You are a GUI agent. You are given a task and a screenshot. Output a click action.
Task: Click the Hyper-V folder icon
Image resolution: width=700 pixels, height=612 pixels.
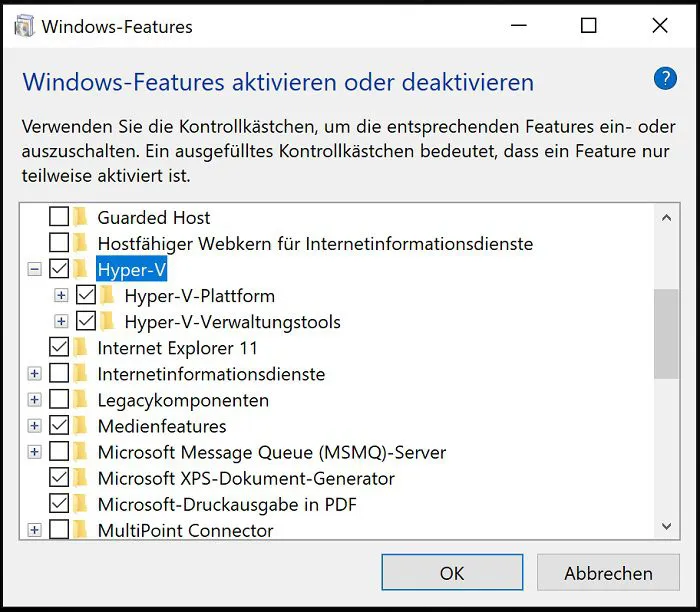(81, 269)
